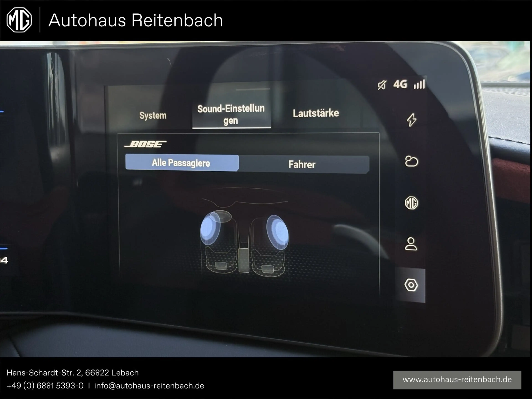Open the settings hexagon gear icon
This screenshot has width=532, height=399.
pyautogui.click(x=411, y=285)
